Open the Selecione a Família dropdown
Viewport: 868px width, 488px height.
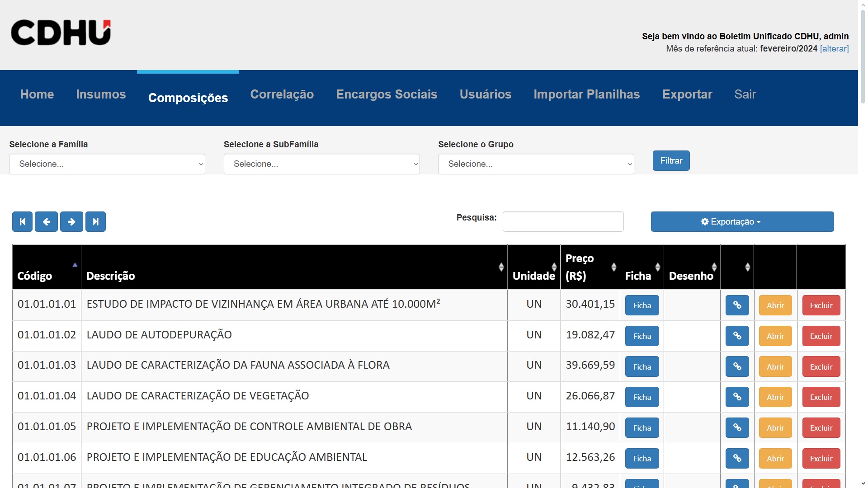point(107,164)
